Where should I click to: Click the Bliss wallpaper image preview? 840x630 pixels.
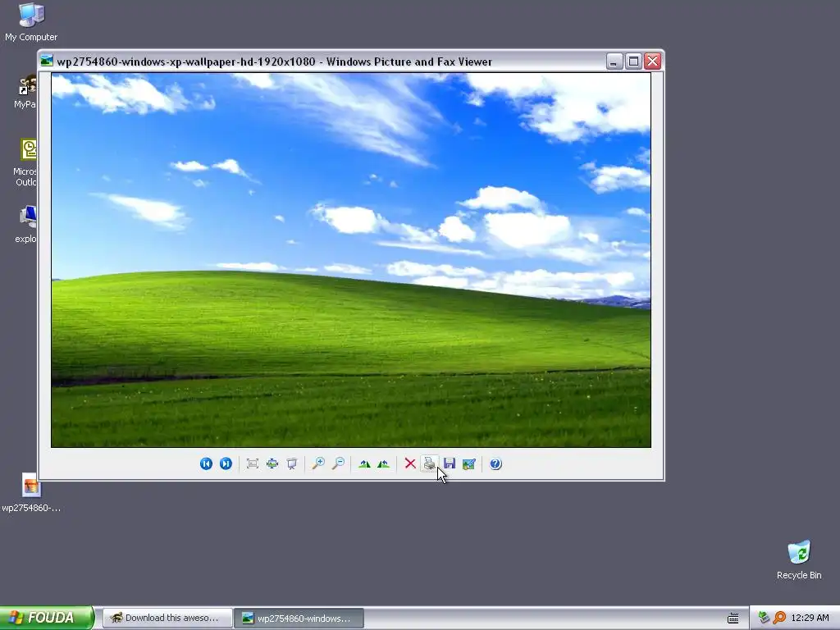click(351, 260)
